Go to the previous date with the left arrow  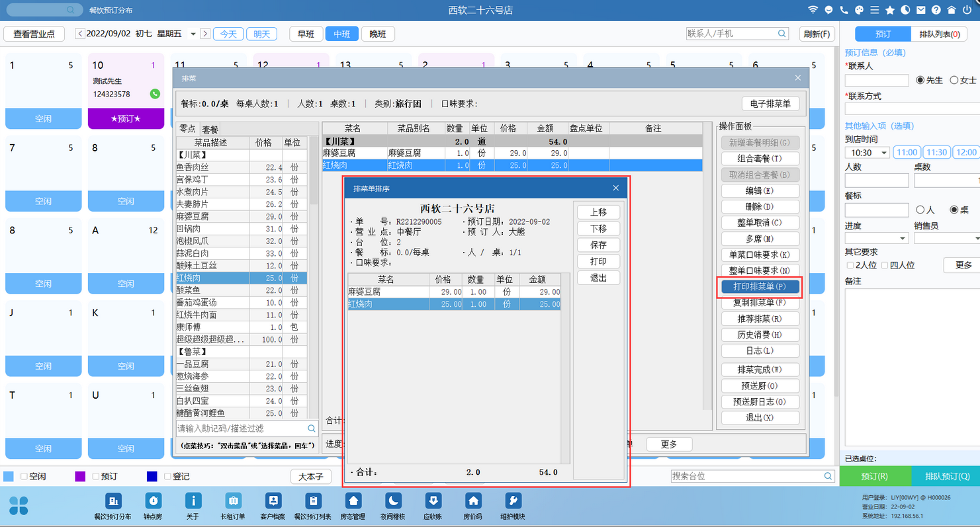click(x=80, y=34)
